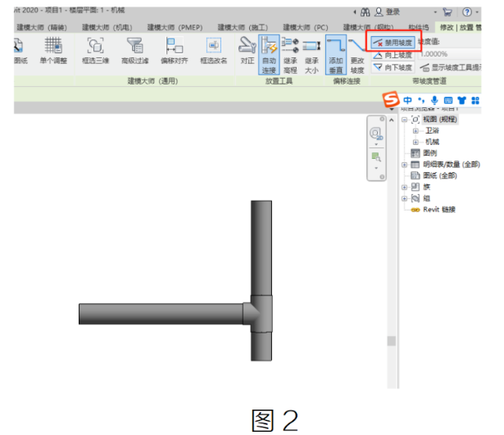
Task: Open the 建模大师 (PMEP) ribbon tab
Action: click(x=175, y=28)
